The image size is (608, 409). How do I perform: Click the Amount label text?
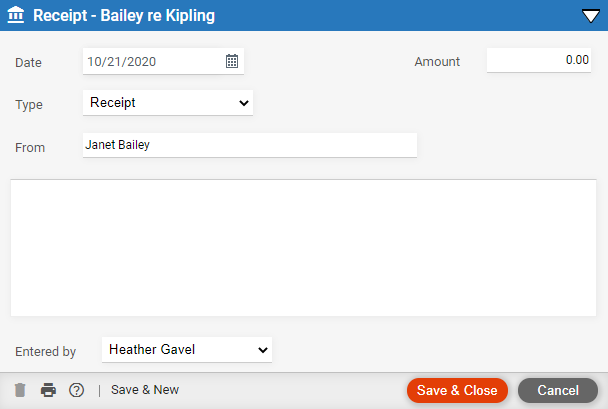tap(437, 62)
